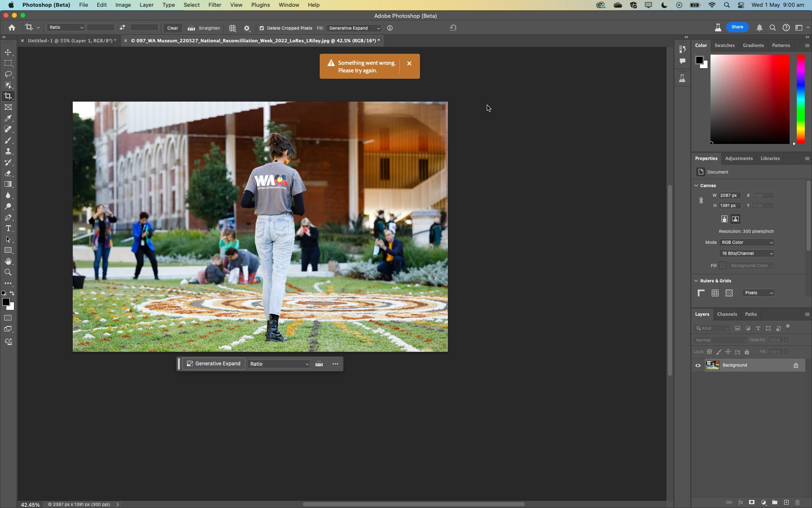Select the Clone Stamp tool
Viewport: 812px width, 508px height.
(x=8, y=152)
